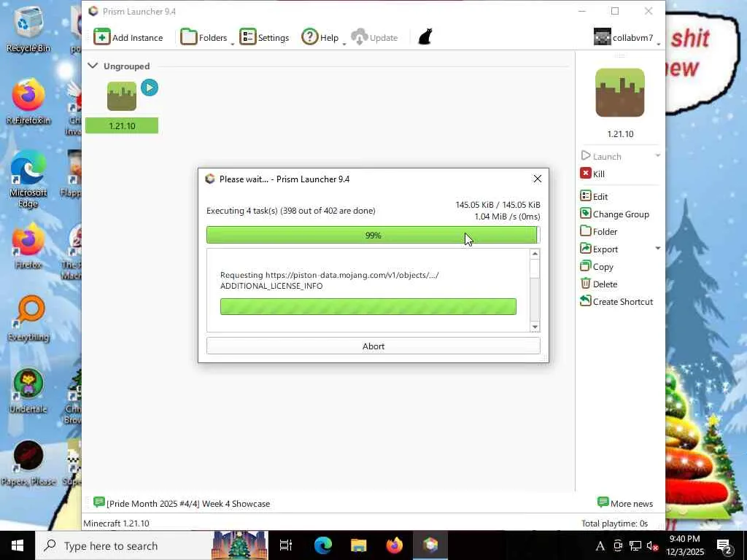Click the ReFirefoxIn desktop shortcut
The image size is (747, 560).
pos(28,102)
